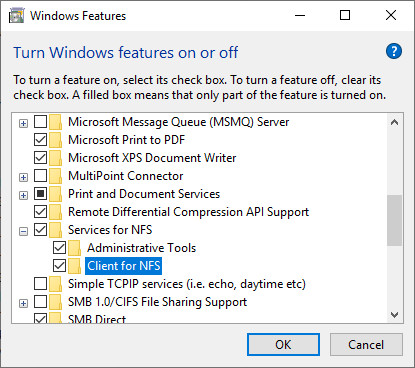This screenshot has width=415, height=368.
Task: Toggle Print and Document Services checkbox
Action: [x=40, y=194]
